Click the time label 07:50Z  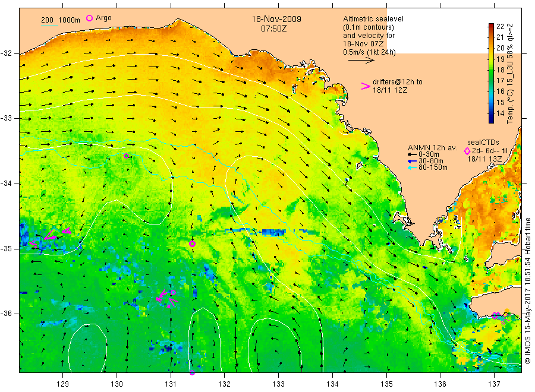pos(273,29)
